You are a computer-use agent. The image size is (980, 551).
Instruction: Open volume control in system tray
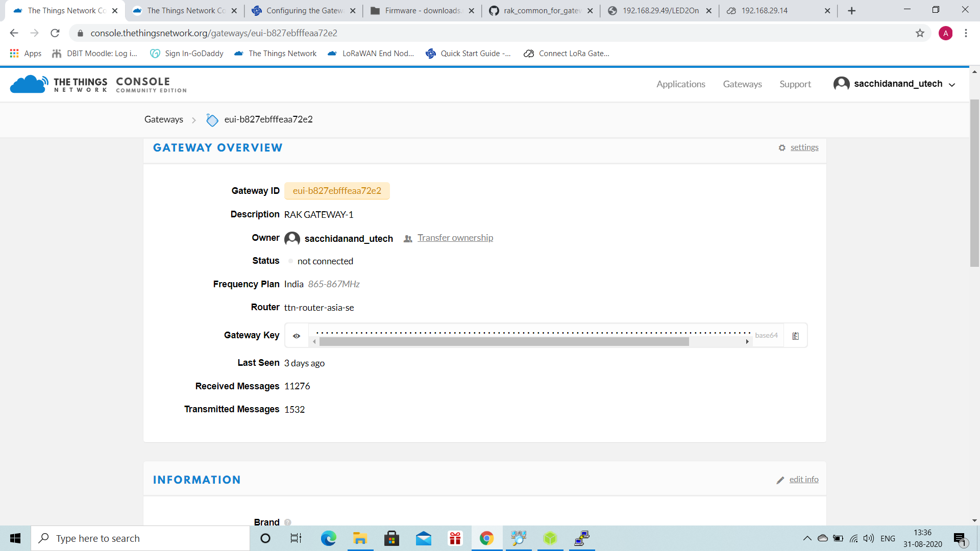[869, 538]
